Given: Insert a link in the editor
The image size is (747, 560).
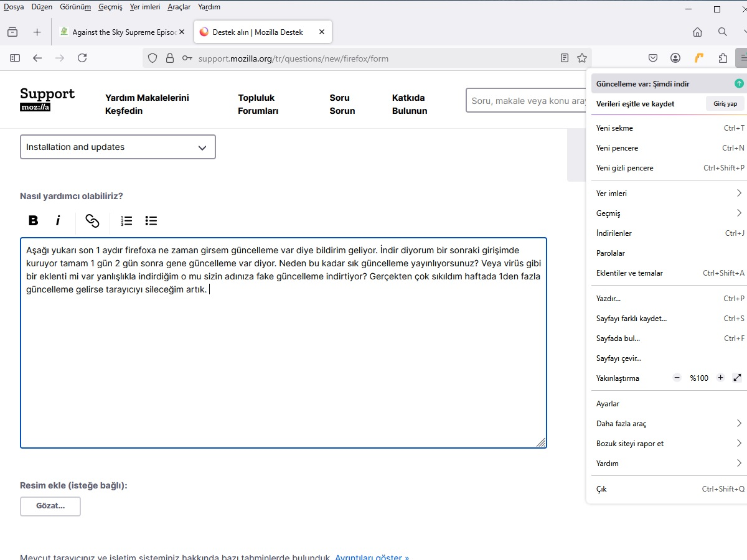Looking at the screenshot, I should click(92, 220).
